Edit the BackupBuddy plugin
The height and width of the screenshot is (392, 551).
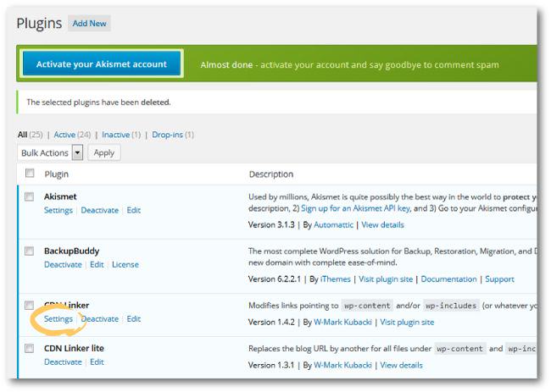point(97,265)
